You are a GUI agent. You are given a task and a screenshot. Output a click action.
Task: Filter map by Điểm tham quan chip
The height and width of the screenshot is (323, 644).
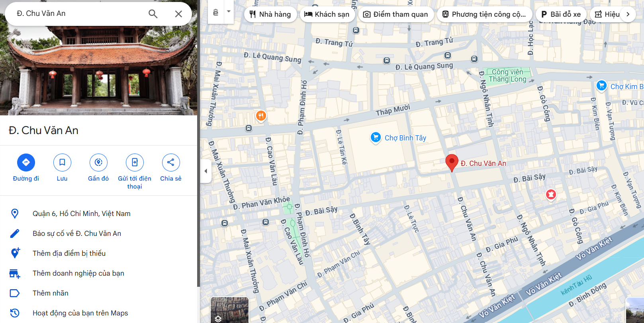[396, 14]
